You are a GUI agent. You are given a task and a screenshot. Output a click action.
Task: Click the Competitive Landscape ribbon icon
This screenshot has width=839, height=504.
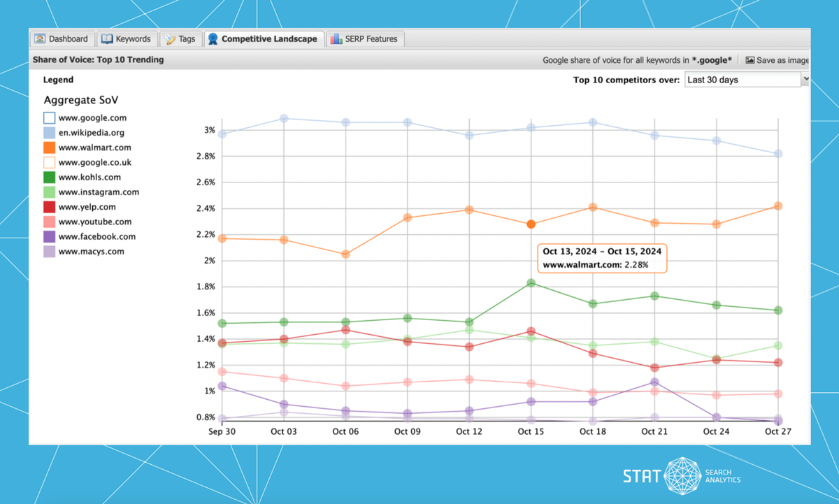(213, 39)
